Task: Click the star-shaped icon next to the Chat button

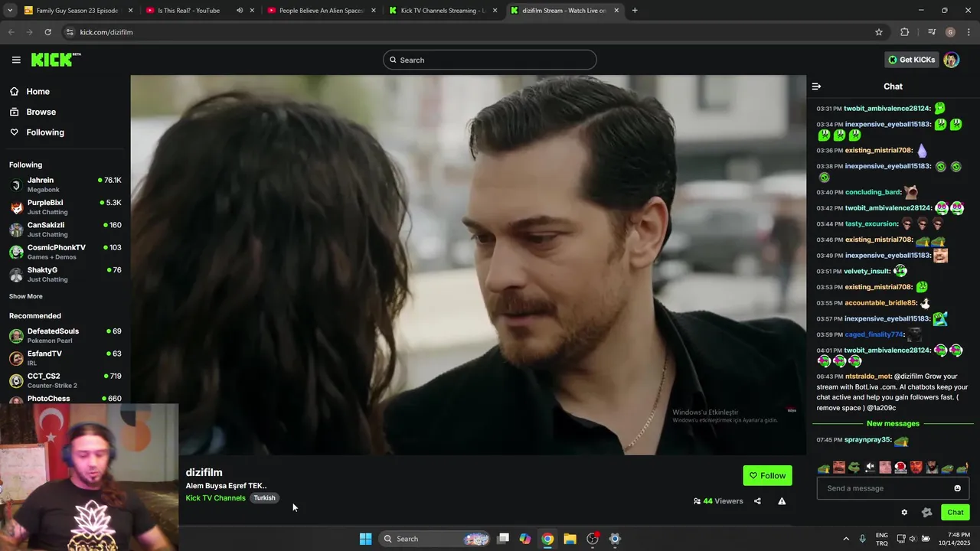Action: [927, 513]
